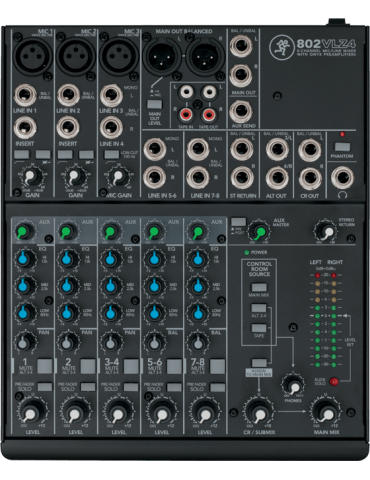Click the red RUDE SOLO indicator light

click(x=334, y=381)
